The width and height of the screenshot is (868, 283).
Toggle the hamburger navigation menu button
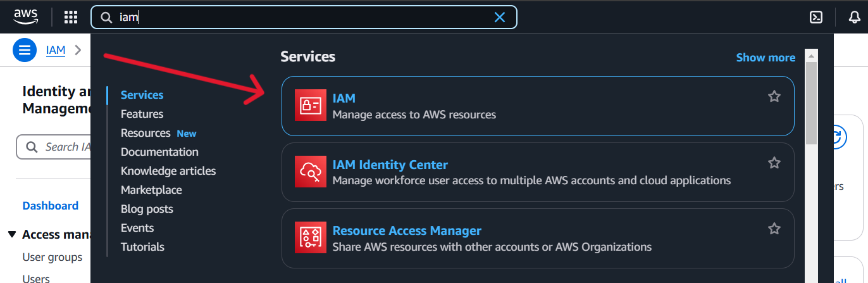tap(25, 50)
